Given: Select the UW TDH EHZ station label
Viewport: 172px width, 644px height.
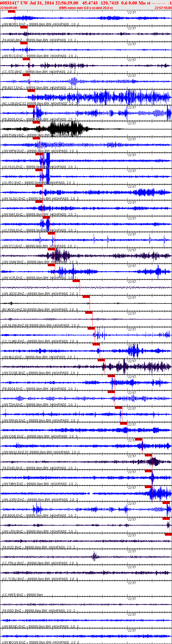Looking at the screenshot, I should [13, 405].
